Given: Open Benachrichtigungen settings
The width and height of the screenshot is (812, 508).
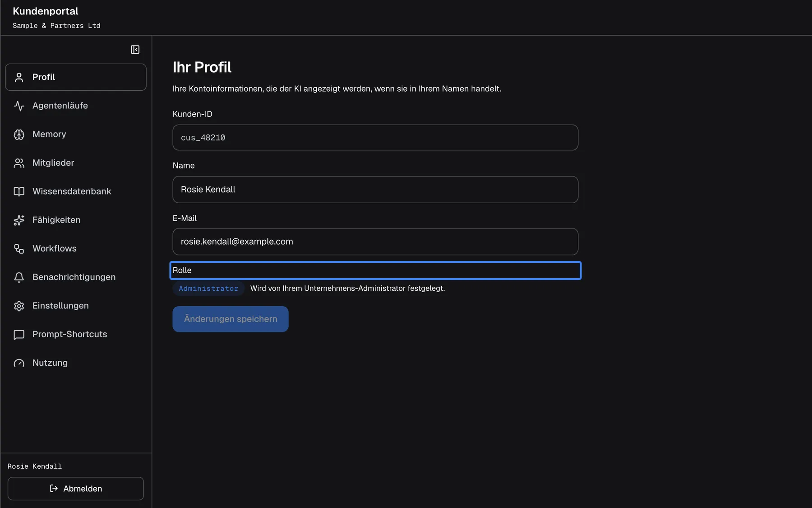Looking at the screenshot, I should [76, 277].
